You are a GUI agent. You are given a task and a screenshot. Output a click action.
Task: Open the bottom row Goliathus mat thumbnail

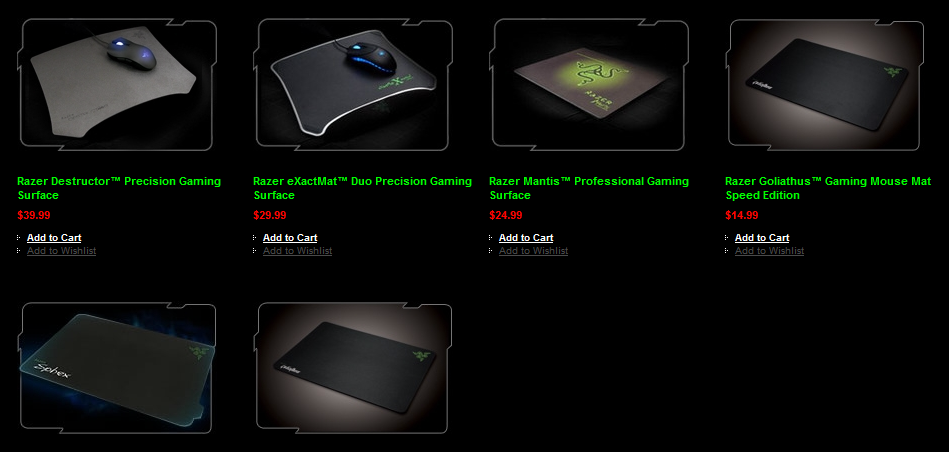pyautogui.click(x=353, y=368)
